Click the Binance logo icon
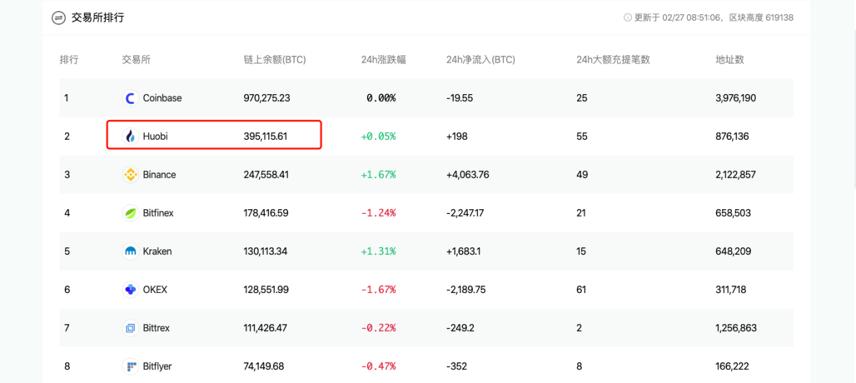 pyautogui.click(x=130, y=175)
